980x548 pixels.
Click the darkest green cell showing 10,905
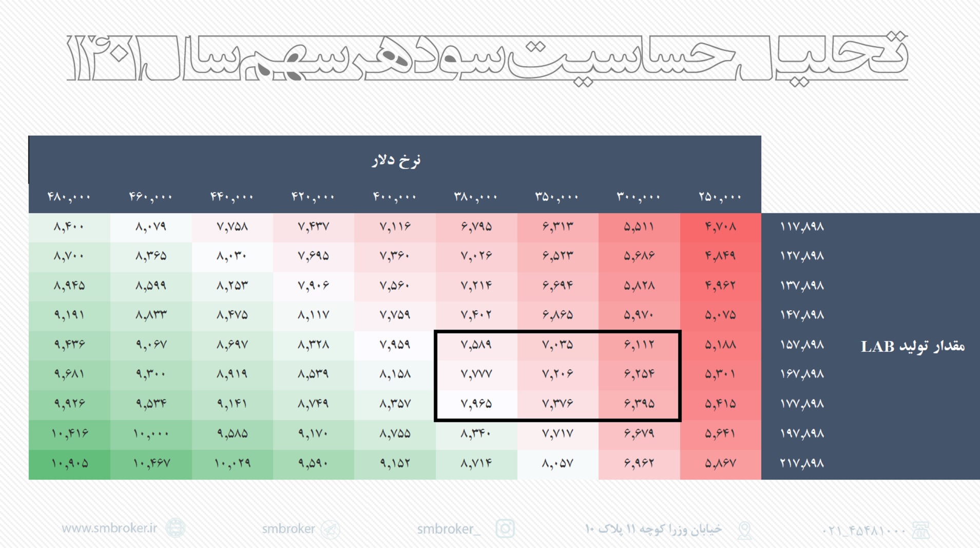(69, 464)
